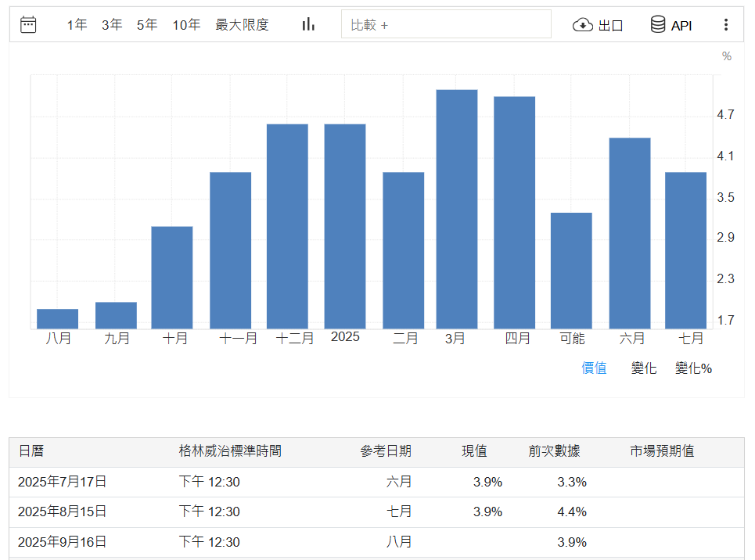Click the 七月 bar in chart

pyautogui.click(x=685, y=250)
